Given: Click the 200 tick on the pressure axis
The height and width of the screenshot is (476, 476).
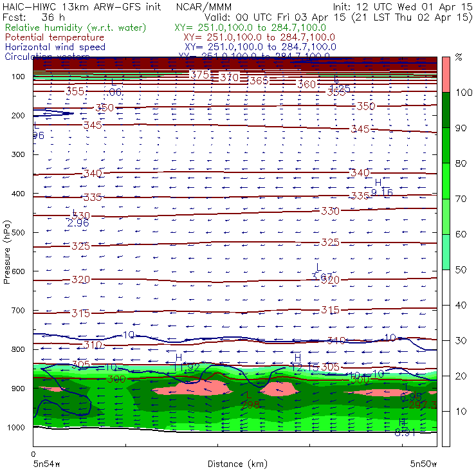Looking at the screenshot, I should (x=18, y=115).
